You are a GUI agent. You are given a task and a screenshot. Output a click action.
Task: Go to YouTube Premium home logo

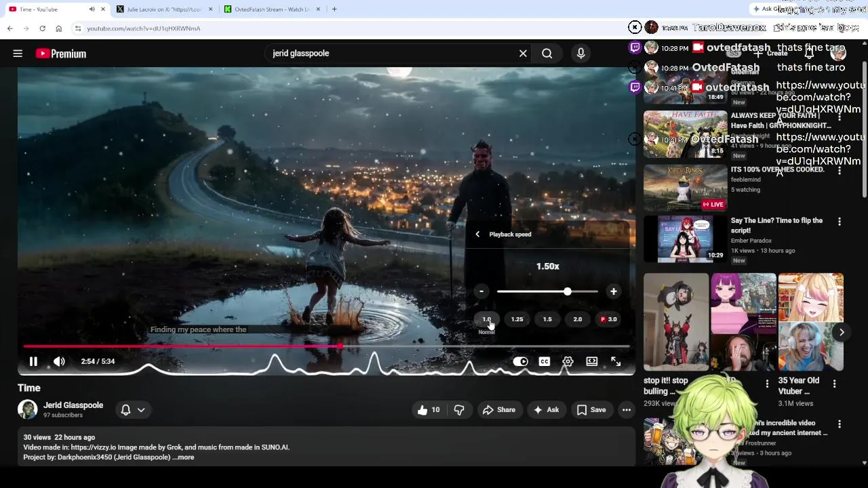point(61,54)
